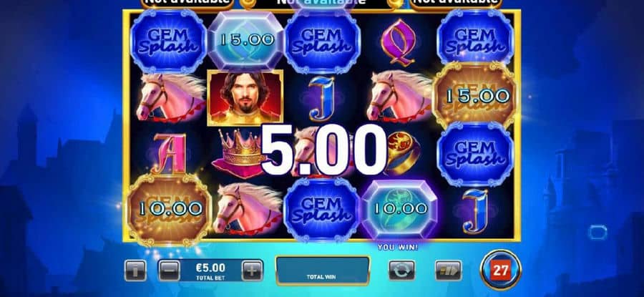Decrease total bet with minus button
Viewport: 644px width, 297px height.
[x=169, y=271]
